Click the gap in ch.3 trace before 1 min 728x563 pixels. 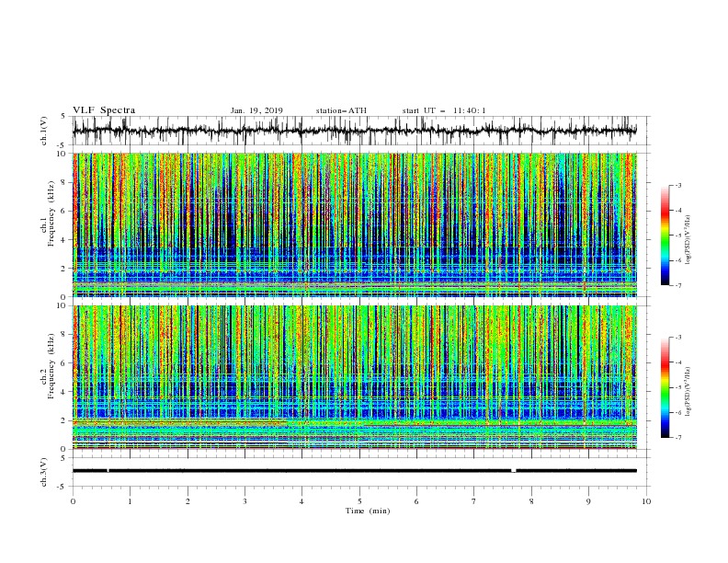click(108, 471)
